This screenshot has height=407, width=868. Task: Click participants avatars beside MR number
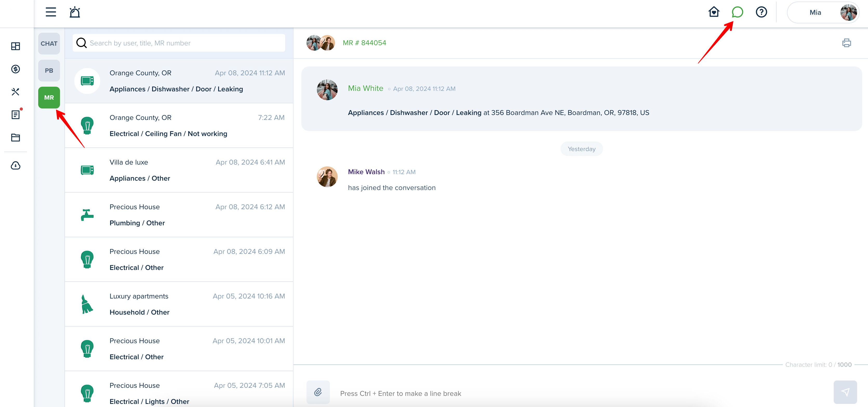[x=321, y=43]
